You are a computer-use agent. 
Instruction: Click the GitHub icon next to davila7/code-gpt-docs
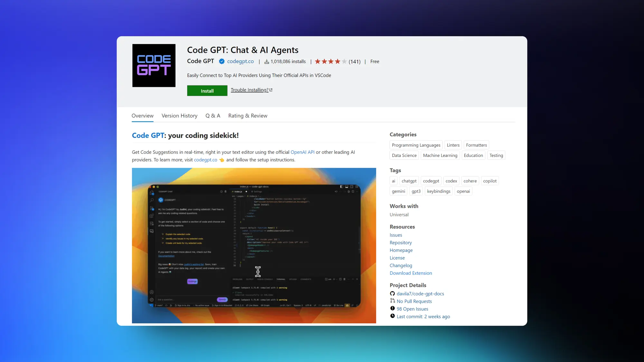pos(392,293)
